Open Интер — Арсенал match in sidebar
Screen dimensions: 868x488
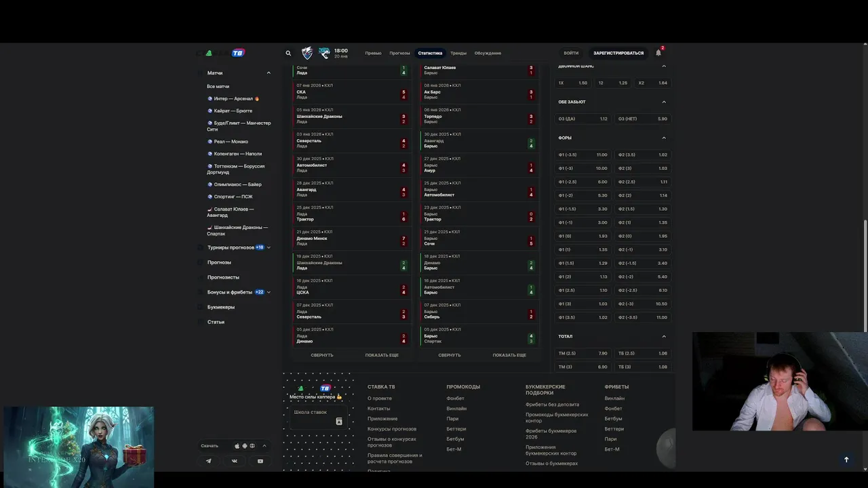(233, 99)
